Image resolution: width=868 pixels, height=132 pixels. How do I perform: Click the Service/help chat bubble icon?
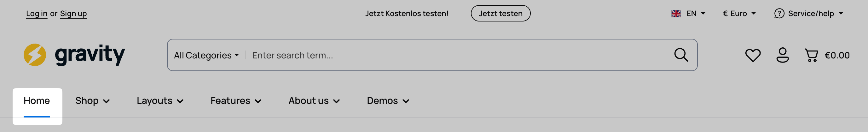(779, 14)
